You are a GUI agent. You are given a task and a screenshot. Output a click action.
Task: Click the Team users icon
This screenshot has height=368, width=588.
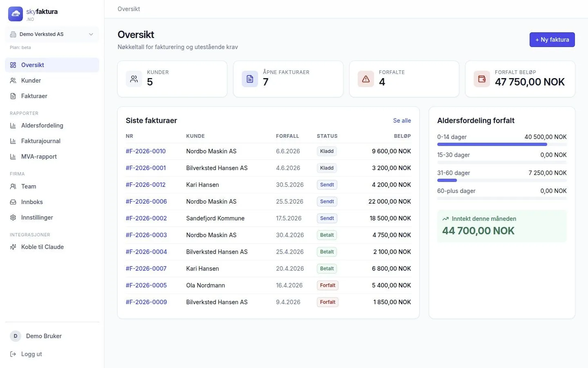click(x=13, y=186)
